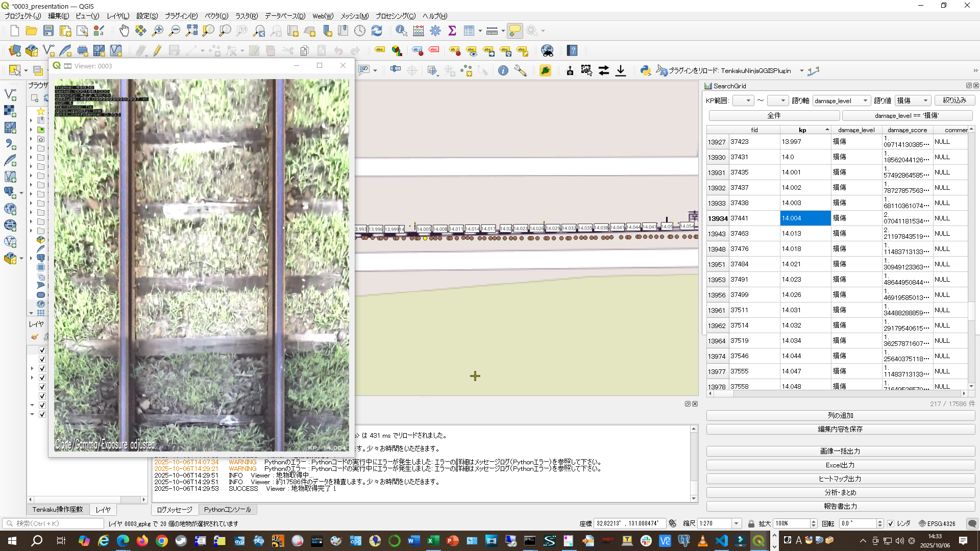Open the 損傷 filter value dropdown

click(x=913, y=101)
